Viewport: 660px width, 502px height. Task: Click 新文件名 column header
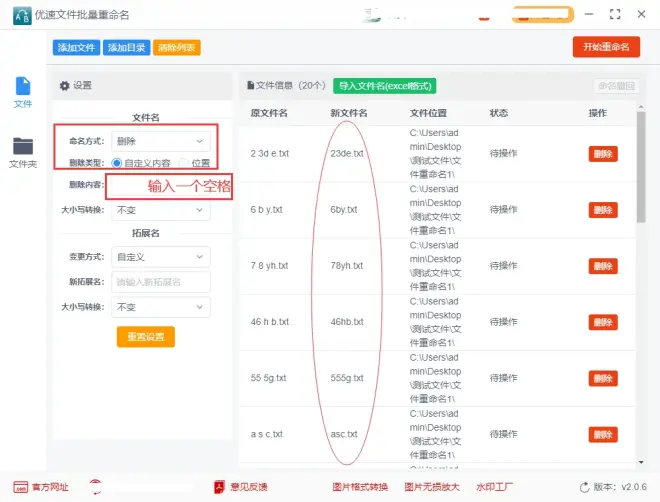349,113
